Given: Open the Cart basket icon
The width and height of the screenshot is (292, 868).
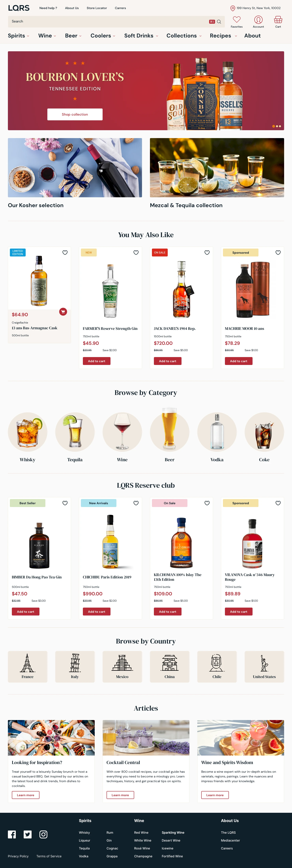Looking at the screenshot, I should (278, 20).
